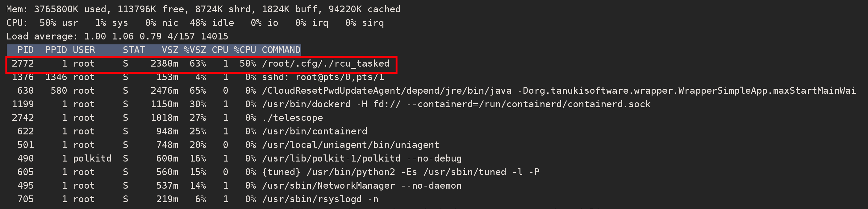This screenshot has height=209, width=868.
Task: Click the ./telescope process entry
Action: (292, 118)
